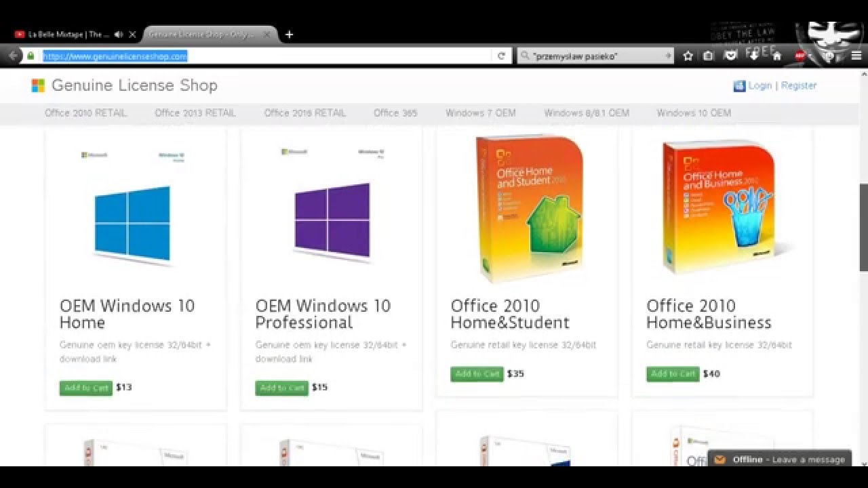Click the Register link
Screen dimensions: 868x488
(x=799, y=85)
